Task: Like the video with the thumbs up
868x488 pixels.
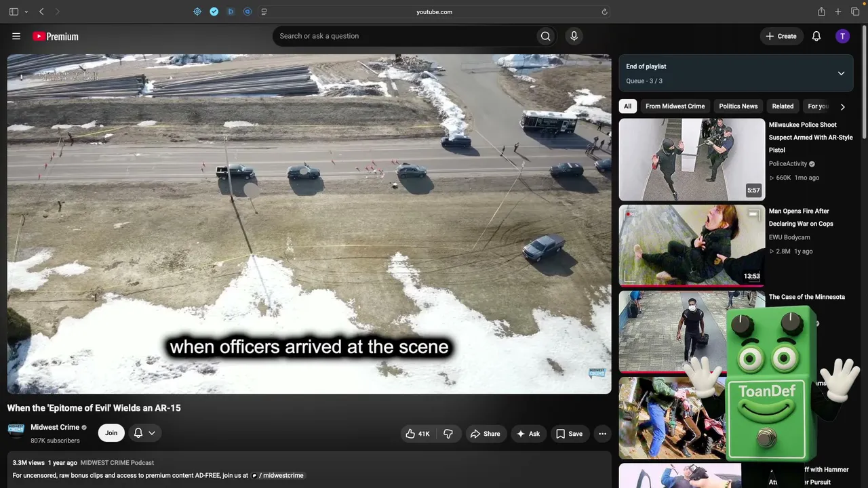Action: point(417,434)
